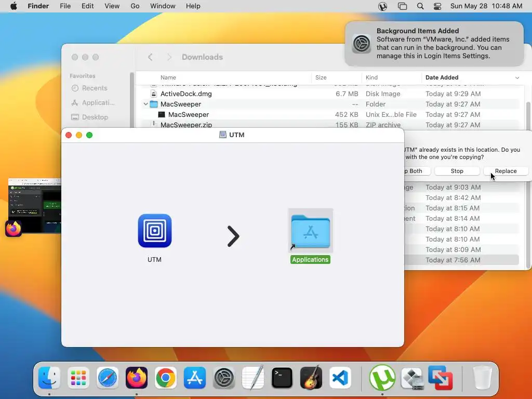Collapse the MacSweeper folder disclosure triangle
Screen dimensions: 532x399
[145, 104]
